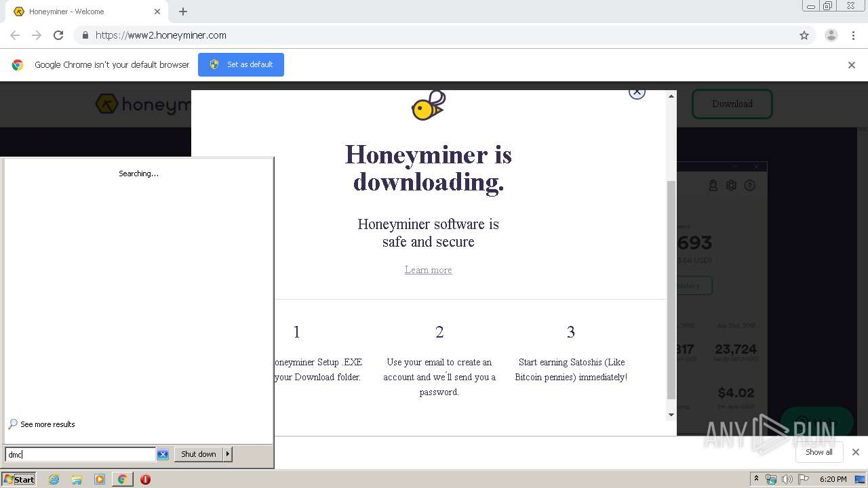
Task: Click the settings gear in app preview
Action: 731,185
